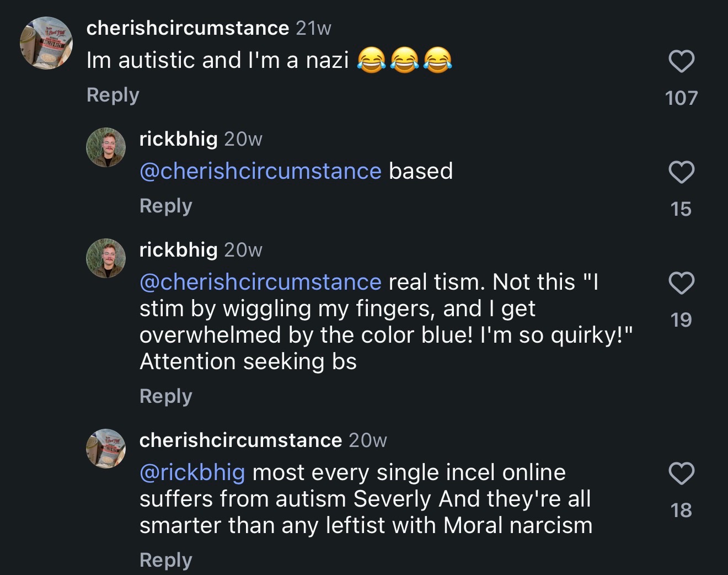The width and height of the screenshot is (728, 575).
Task: Like rickbhig's "real tism" reply
Action: pyautogui.click(x=682, y=283)
